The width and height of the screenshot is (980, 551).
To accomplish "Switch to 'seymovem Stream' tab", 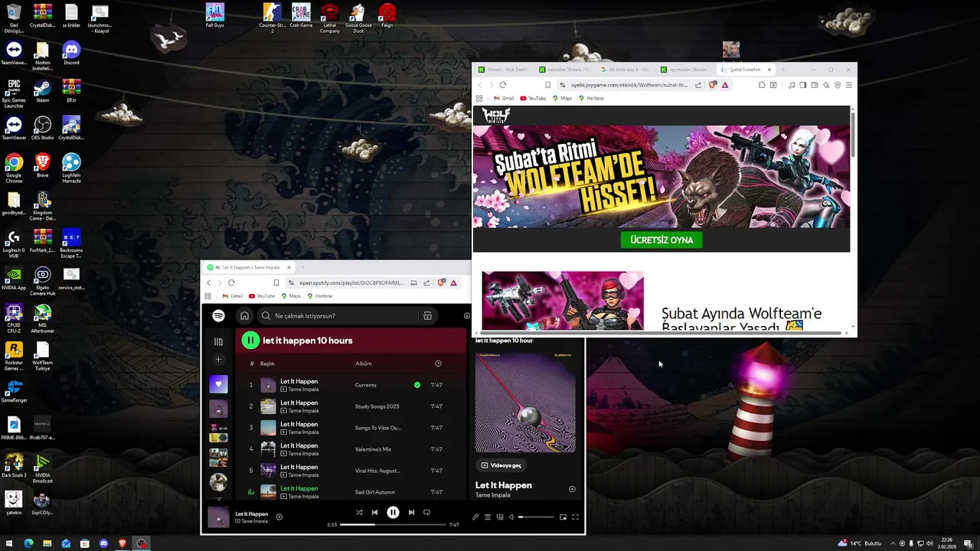I will [685, 70].
